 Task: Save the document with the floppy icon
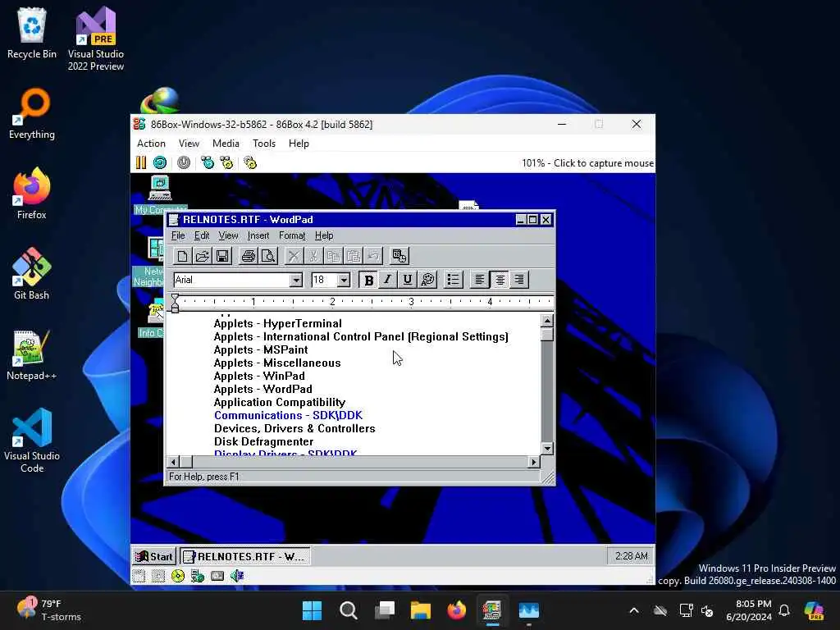click(221, 256)
